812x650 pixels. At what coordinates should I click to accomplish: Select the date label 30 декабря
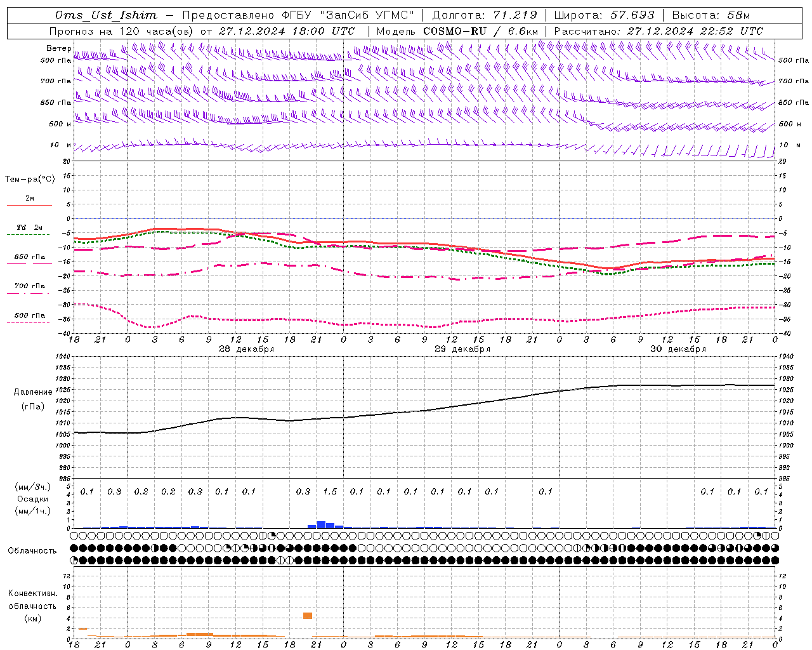click(x=678, y=349)
